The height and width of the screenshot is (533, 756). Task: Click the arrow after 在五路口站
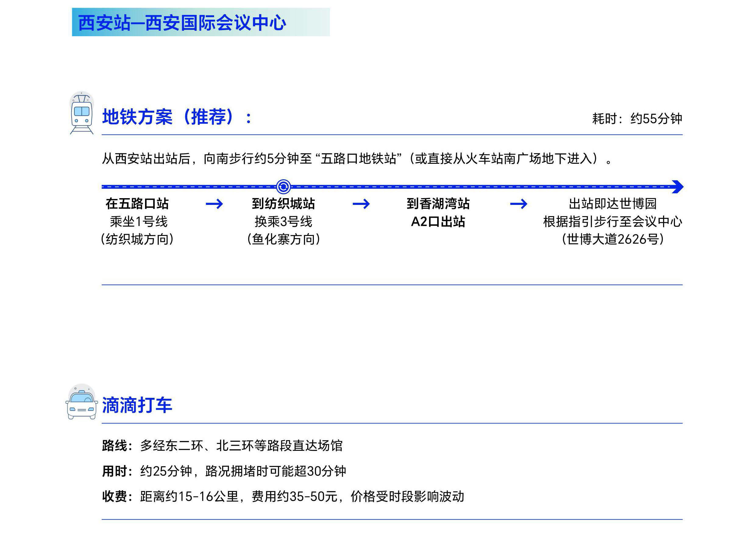point(214,204)
